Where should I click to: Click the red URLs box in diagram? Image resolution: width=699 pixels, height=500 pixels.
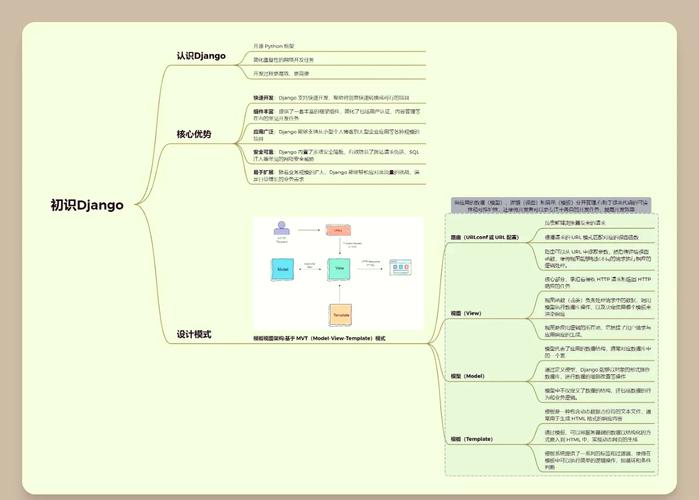(338, 230)
